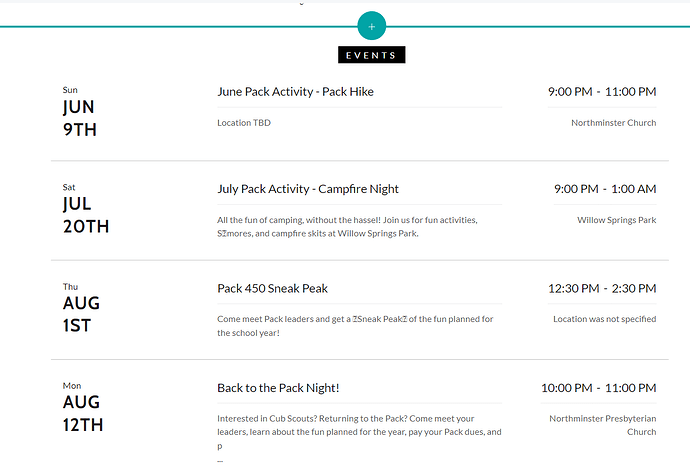Click the 'Thu' weekday label
Viewport: 690px width, 471px height.
pyautogui.click(x=70, y=287)
